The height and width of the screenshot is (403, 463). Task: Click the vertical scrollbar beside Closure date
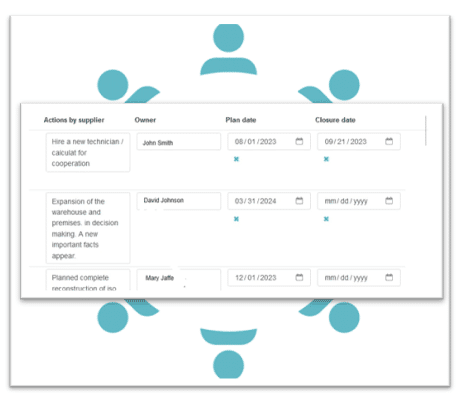coord(426,131)
